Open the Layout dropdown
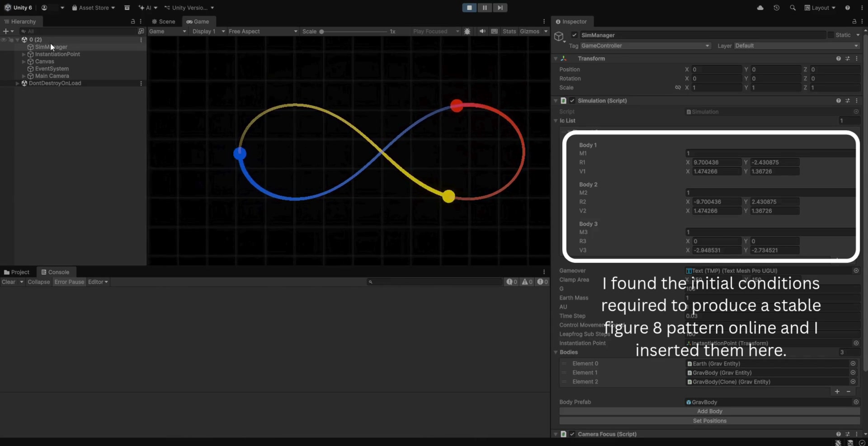868x446 pixels. (x=820, y=8)
